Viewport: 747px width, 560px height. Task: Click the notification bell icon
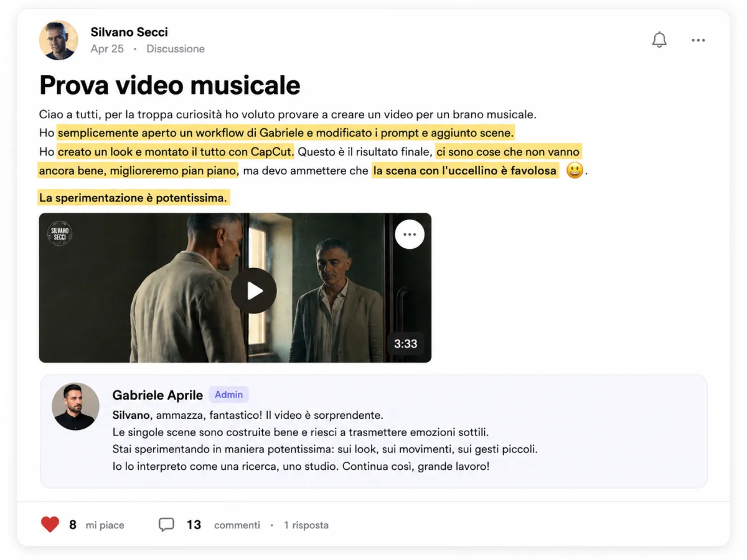click(659, 40)
